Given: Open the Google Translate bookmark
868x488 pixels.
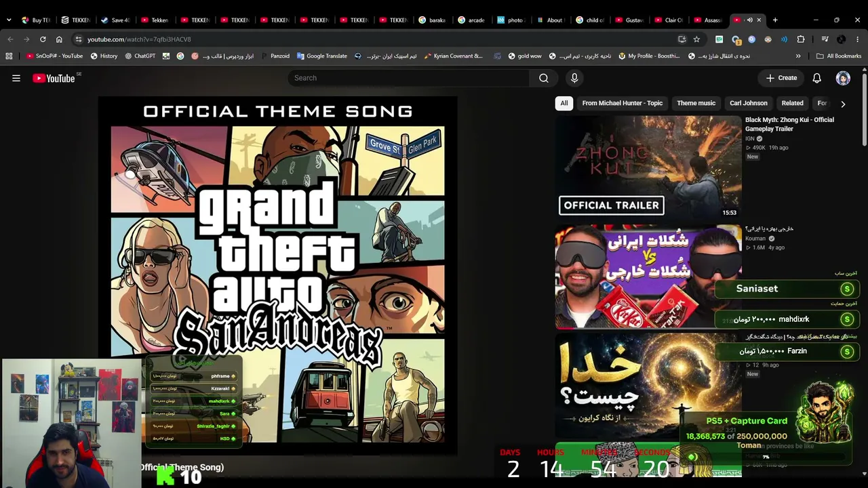Looking at the screenshot, I should click(321, 56).
